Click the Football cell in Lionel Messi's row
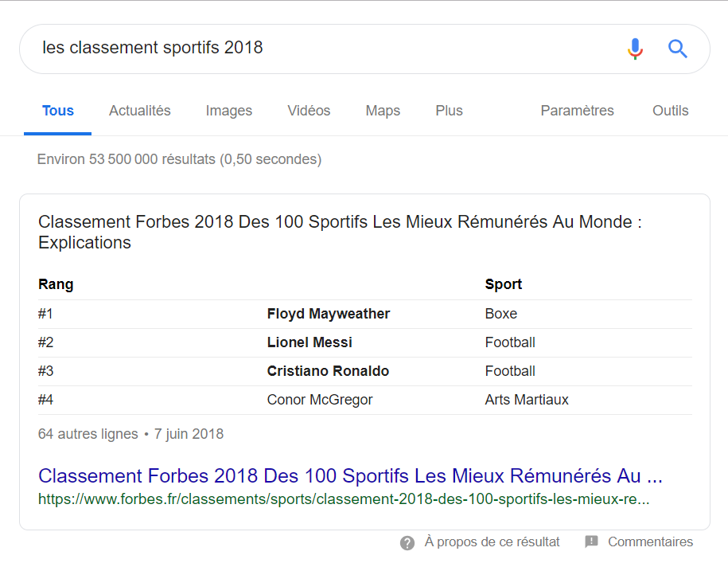Screen dimensions: 728x563 click(510, 342)
